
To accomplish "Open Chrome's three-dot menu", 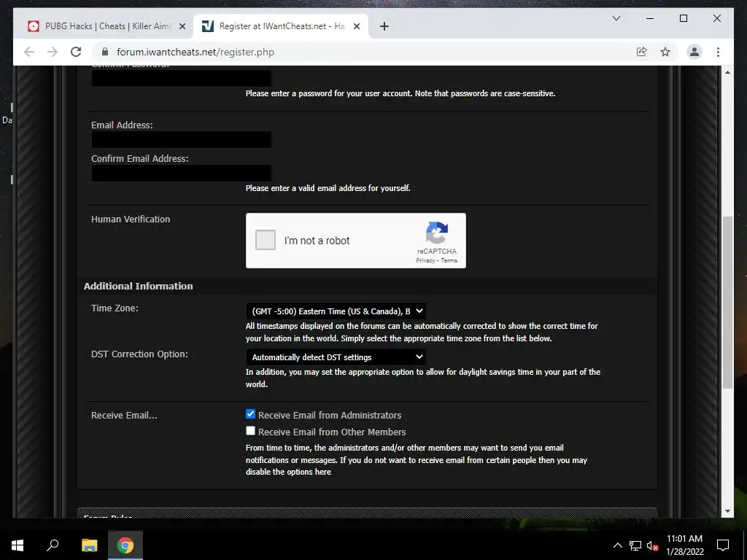I will (x=718, y=52).
